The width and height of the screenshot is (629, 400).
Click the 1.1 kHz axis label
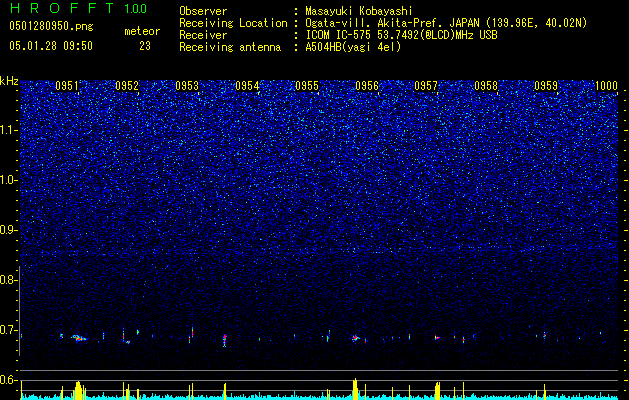click(9, 130)
